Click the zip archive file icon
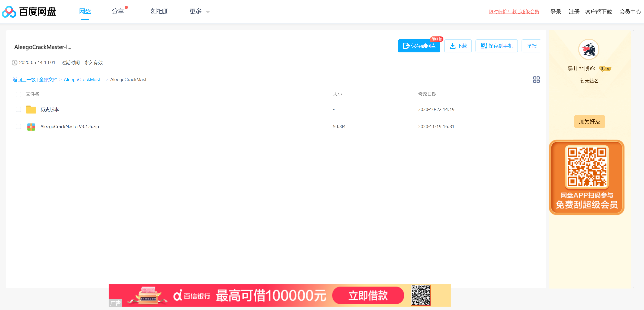Screen dimensions: 644x310 31,127
